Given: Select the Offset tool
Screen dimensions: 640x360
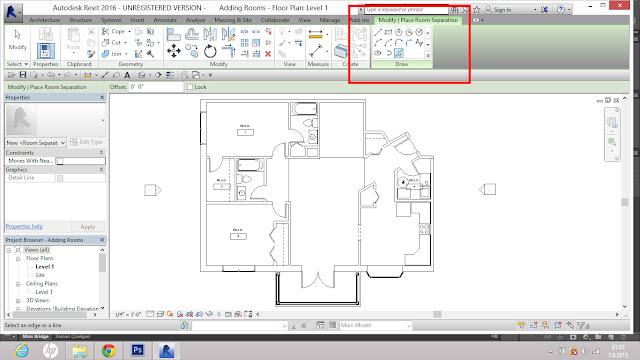Looking at the screenshot, I should pyautogui.click(x=191, y=34).
